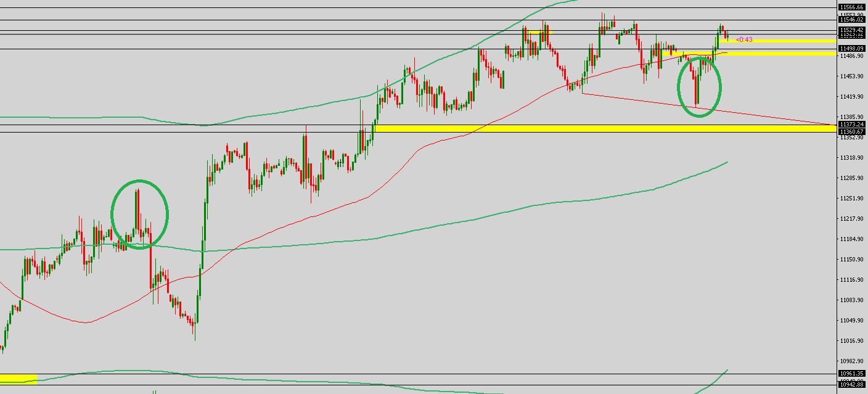Click the 10942.88 price level label
Image resolution: width=868 pixels, height=394 pixels.
pos(851,384)
